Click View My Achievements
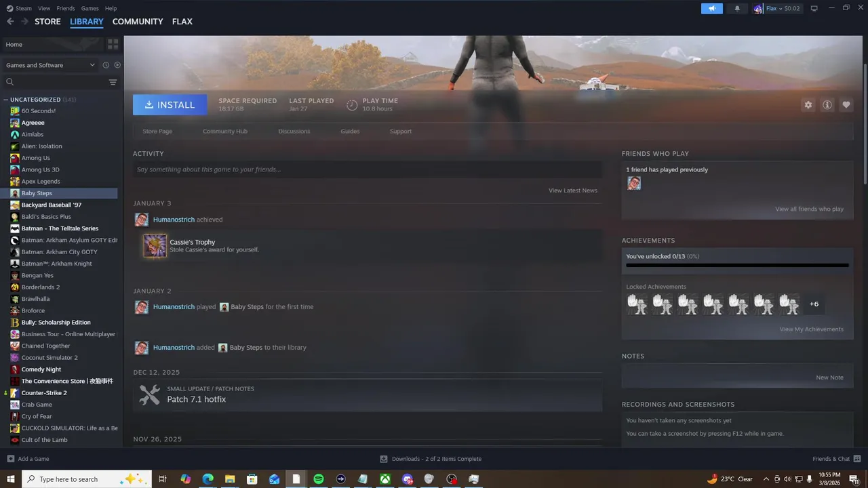The height and width of the screenshot is (488, 868). tap(812, 329)
